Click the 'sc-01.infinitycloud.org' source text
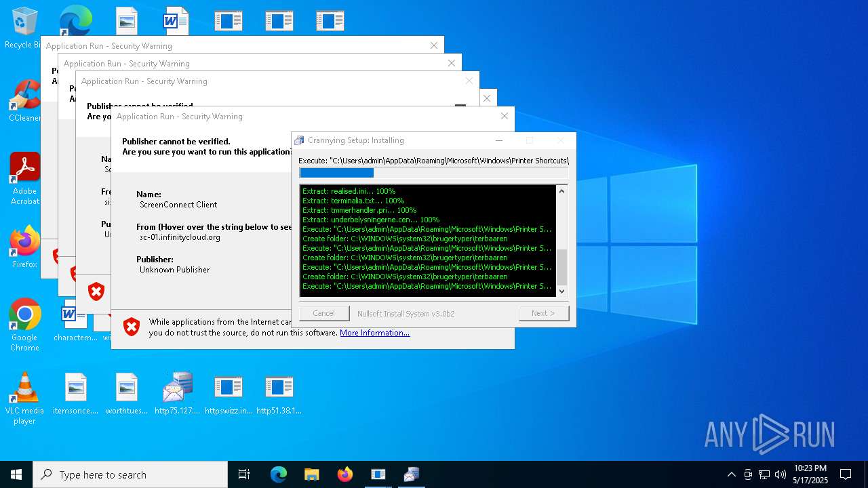Viewport: 868px width, 488px height. click(180, 237)
